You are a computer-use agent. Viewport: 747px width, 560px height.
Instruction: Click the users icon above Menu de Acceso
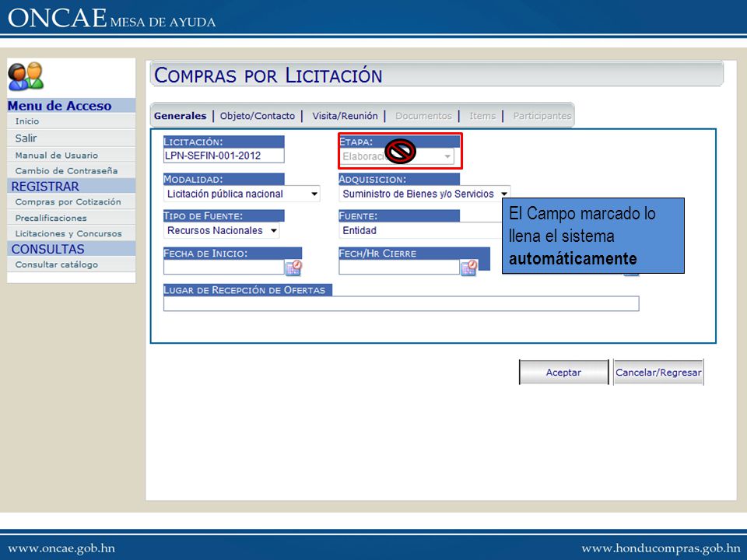(x=26, y=77)
